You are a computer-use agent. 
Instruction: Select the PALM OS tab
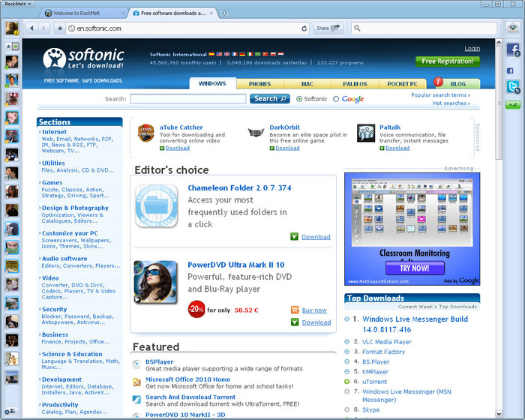click(355, 84)
